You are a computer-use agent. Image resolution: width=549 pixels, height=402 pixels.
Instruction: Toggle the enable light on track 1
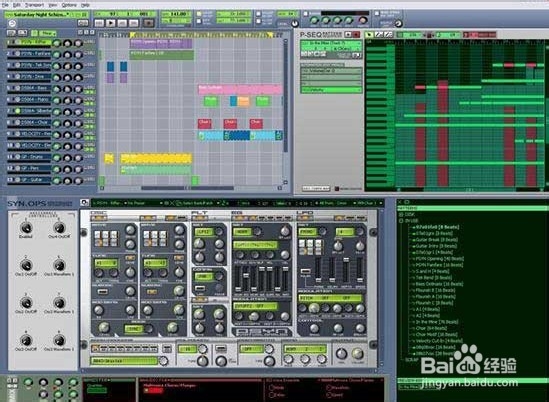18,43
